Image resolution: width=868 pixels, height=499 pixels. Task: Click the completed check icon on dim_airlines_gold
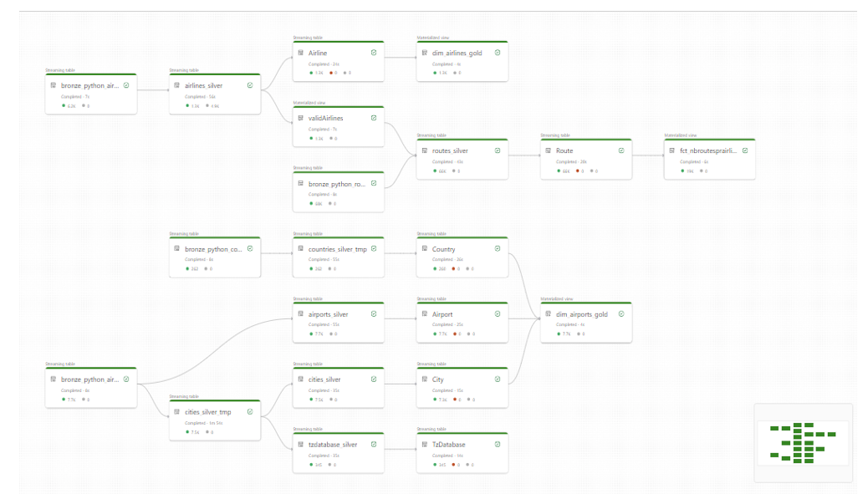(x=497, y=53)
